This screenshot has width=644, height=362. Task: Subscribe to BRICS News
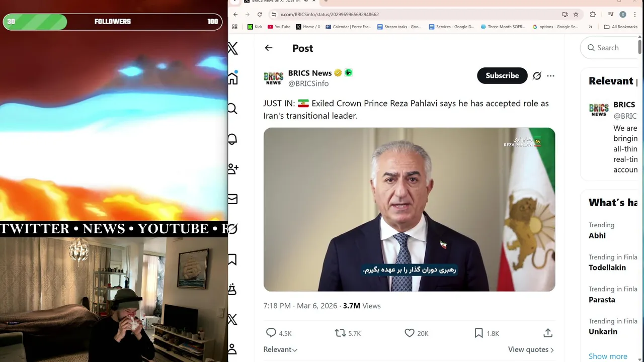click(x=502, y=75)
